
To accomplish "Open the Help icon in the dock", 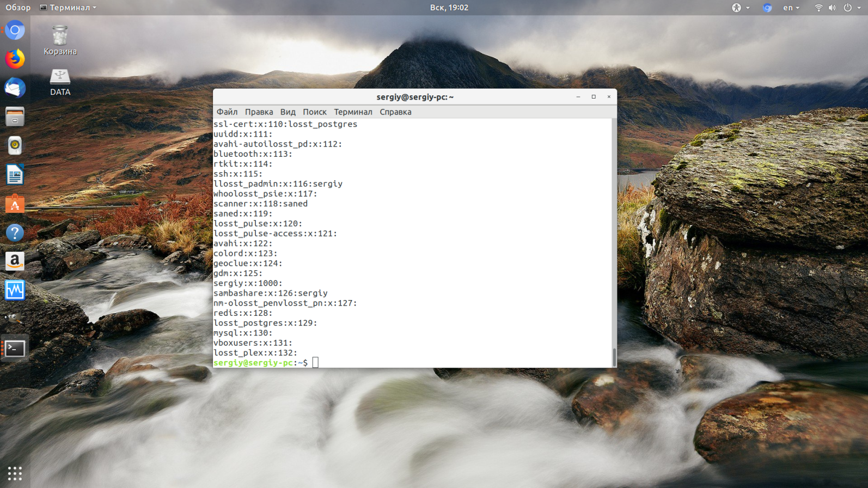I will [x=15, y=233].
